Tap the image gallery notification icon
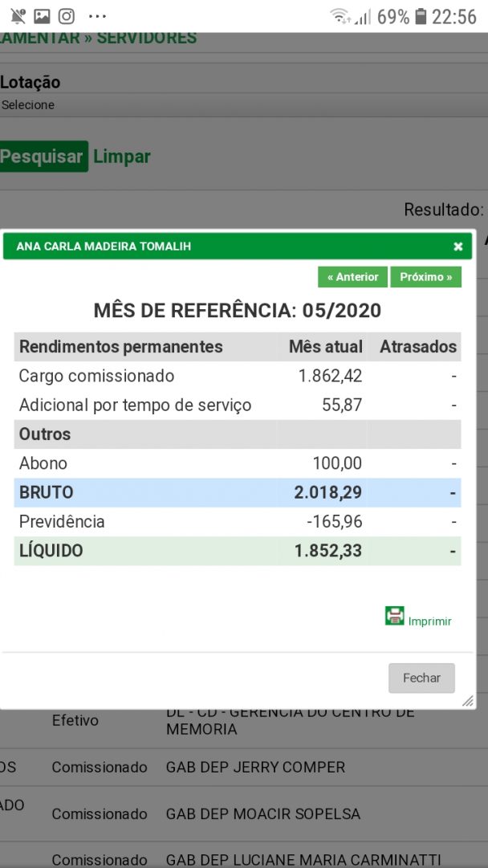Viewport: 488px width, 868px height. click(x=42, y=16)
